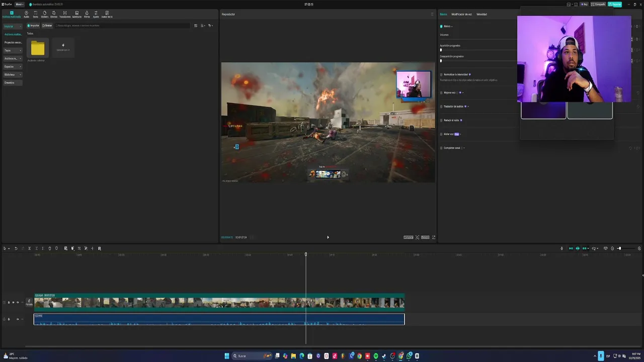Click the playhead marker on timeline ruler
The height and width of the screenshot is (362, 644).
[306, 254]
